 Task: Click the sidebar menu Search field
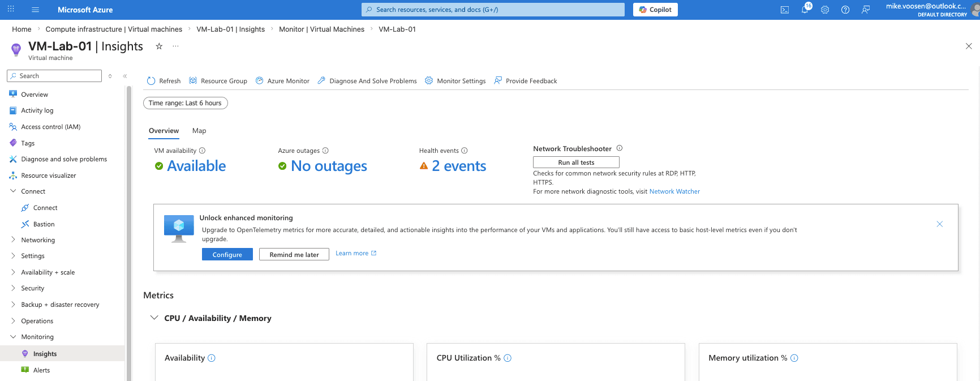pos(54,76)
